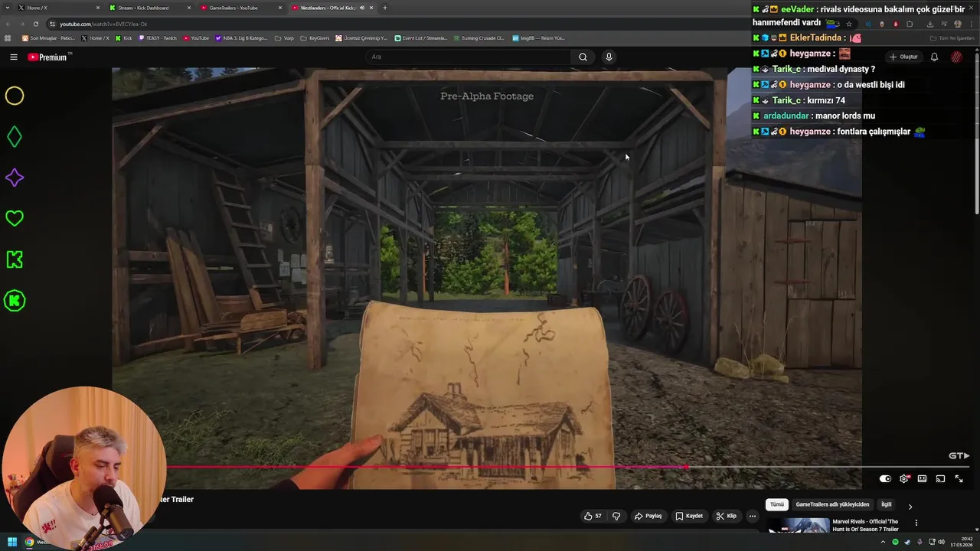Image resolution: width=980 pixels, height=551 pixels.
Task: Open the YouTube hamburger guide menu
Action: pos(13,57)
